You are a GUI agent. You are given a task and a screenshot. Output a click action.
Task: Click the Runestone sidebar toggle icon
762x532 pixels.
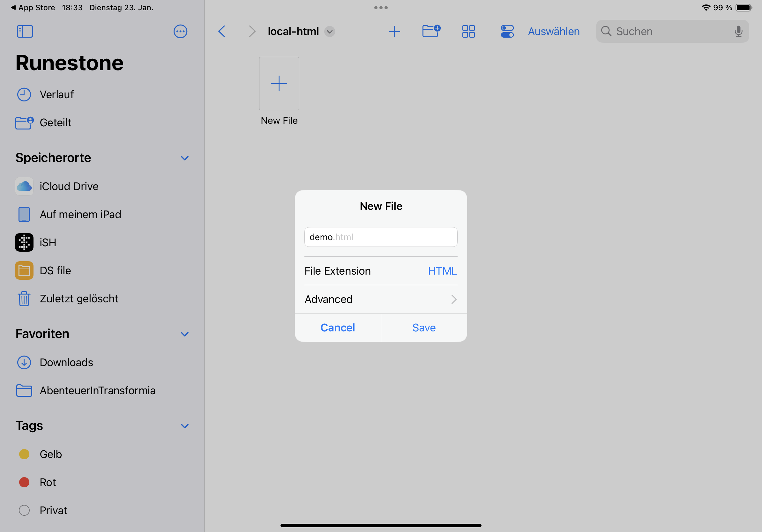tap(24, 31)
